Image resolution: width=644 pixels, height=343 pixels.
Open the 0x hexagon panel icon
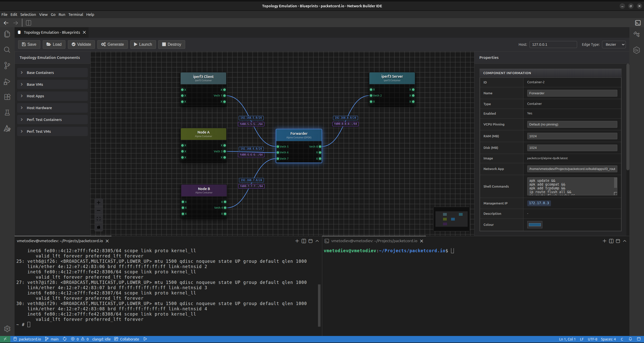click(636, 50)
